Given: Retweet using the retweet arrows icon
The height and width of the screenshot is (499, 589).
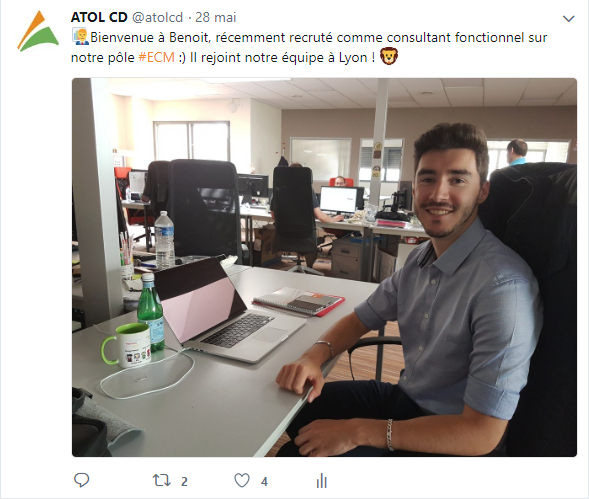Looking at the screenshot, I should 162,481.
